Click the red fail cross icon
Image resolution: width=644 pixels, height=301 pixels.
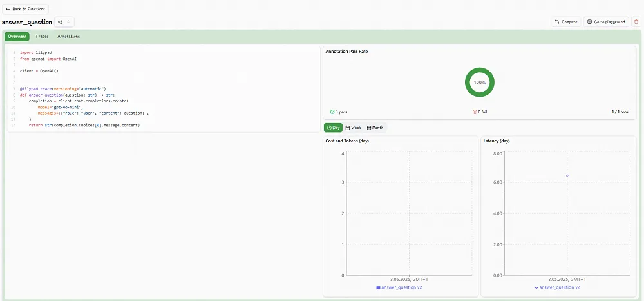coord(475,112)
